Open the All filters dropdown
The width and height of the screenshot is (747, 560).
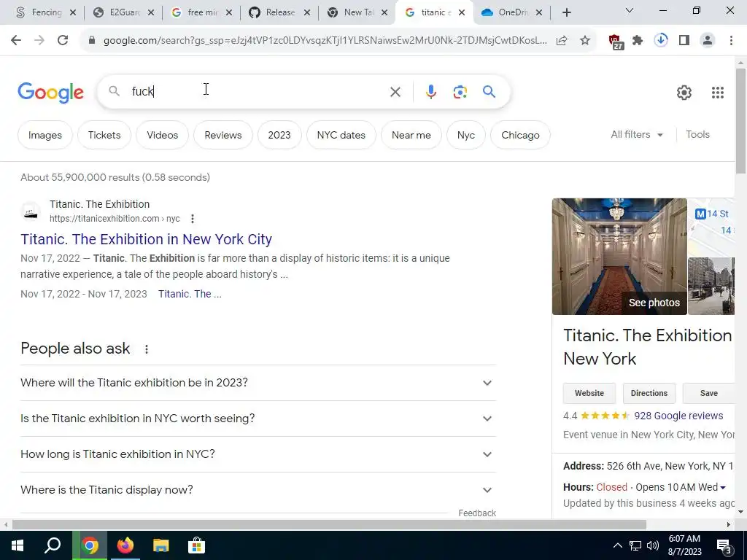[x=637, y=135]
